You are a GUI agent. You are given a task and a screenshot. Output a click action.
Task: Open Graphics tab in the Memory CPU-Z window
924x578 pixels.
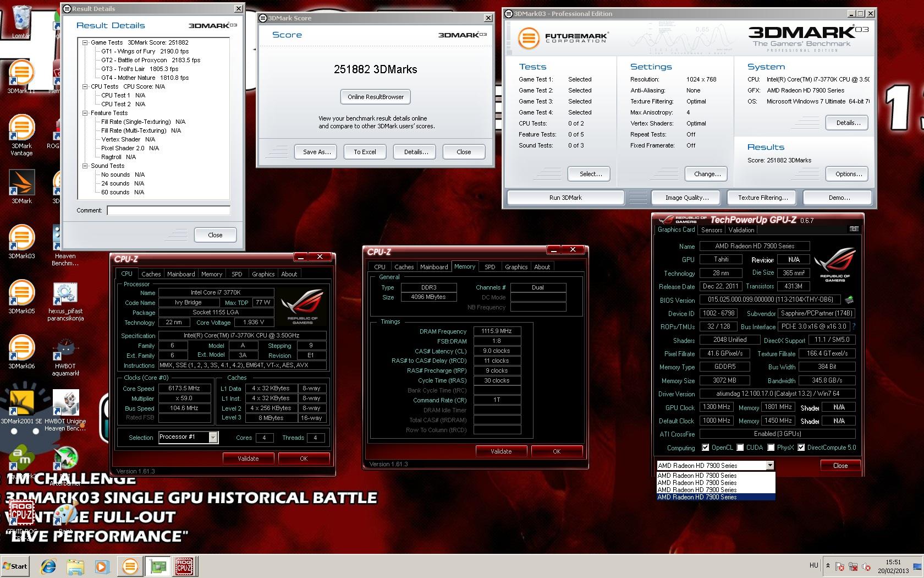[x=516, y=267]
